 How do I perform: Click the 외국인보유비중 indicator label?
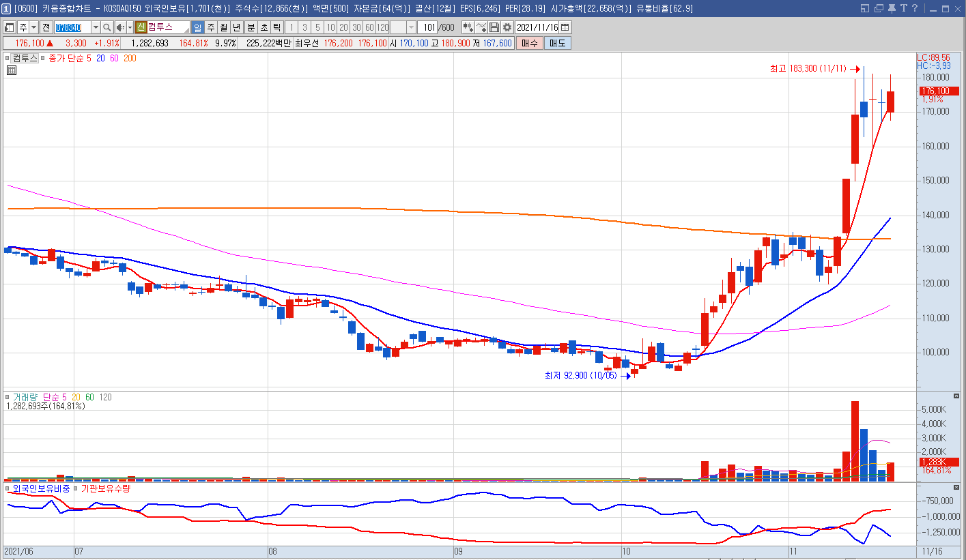41,488
